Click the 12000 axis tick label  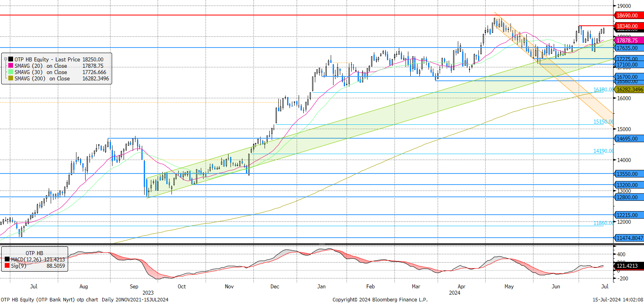[x=624, y=222]
